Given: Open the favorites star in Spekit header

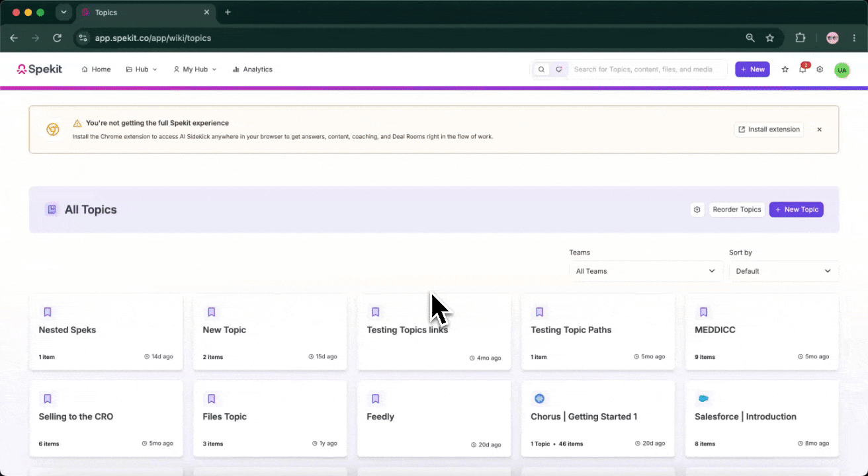Looking at the screenshot, I should tap(785, 69).
